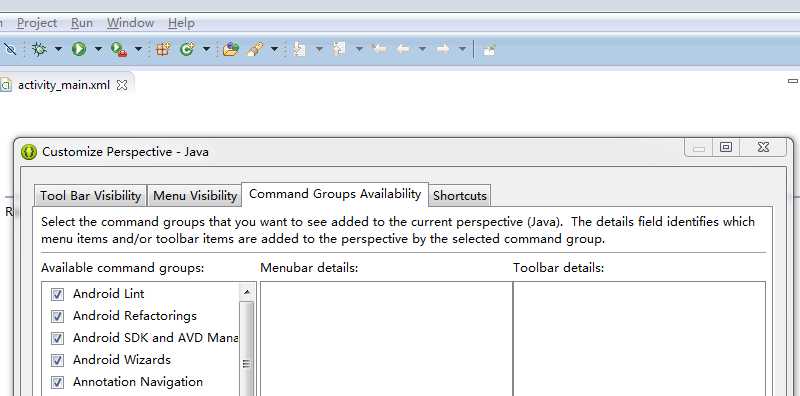Click the Search flashlight icon in toolbar
The height and width of the screenshot is (396, 800).
[255, 50]
